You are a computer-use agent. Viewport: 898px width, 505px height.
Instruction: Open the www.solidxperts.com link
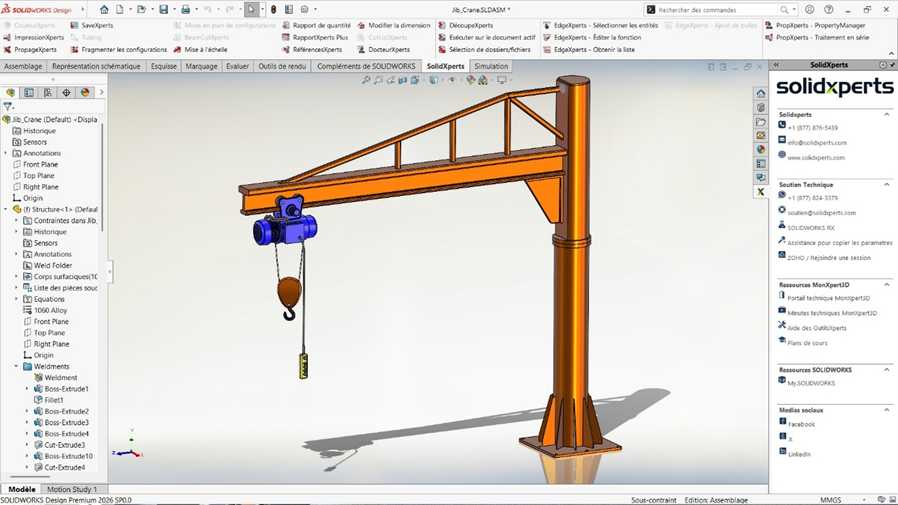(815, 158)
